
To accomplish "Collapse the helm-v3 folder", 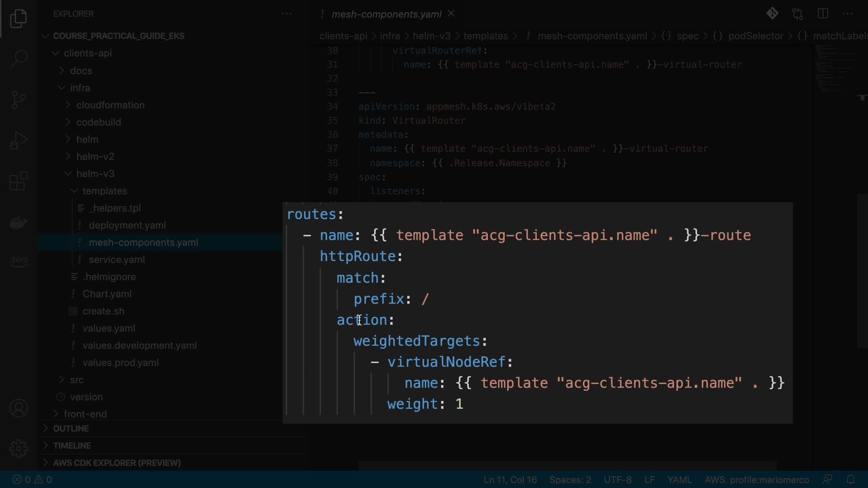I will (x=95, y=174).
